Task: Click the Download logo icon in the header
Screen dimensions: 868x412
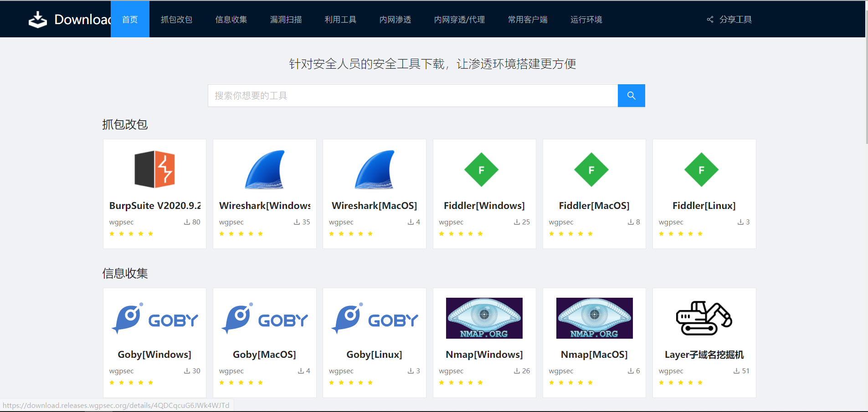Action: click(x=38, y=20)
